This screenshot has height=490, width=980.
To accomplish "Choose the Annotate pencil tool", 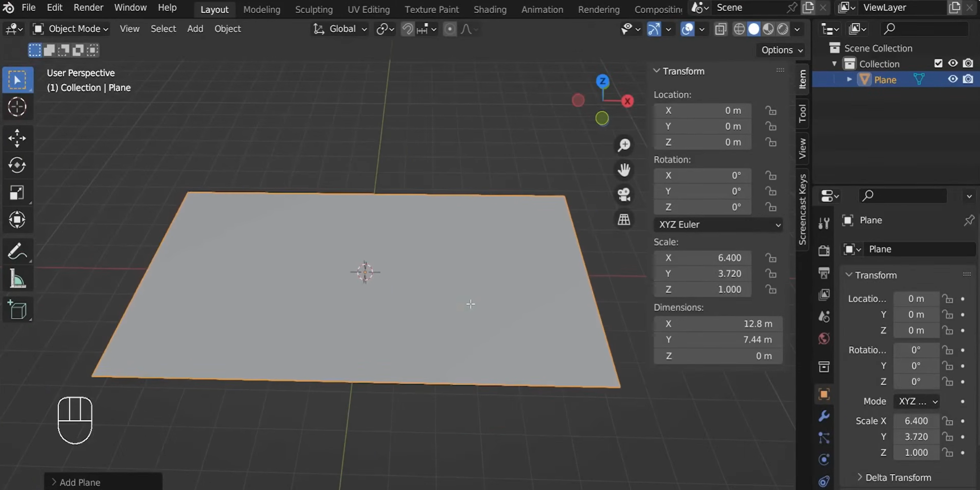I will (17, 251).
